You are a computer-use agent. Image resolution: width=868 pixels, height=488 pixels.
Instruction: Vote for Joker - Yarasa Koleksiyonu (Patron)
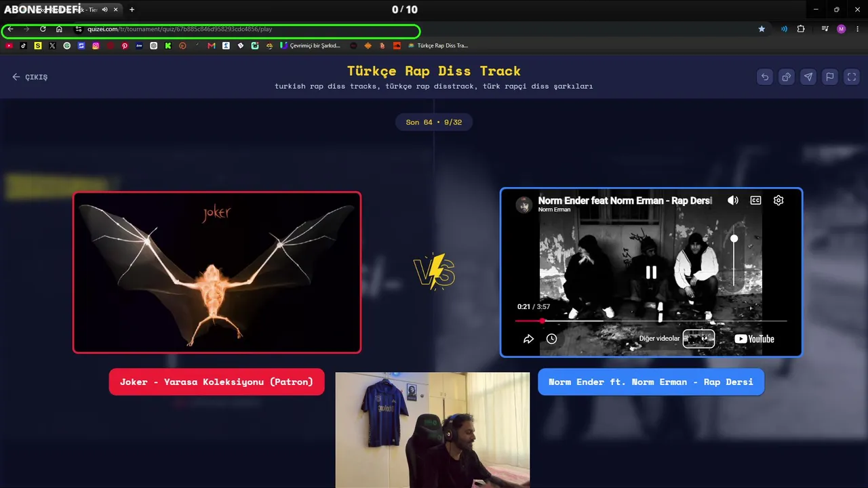217,382
